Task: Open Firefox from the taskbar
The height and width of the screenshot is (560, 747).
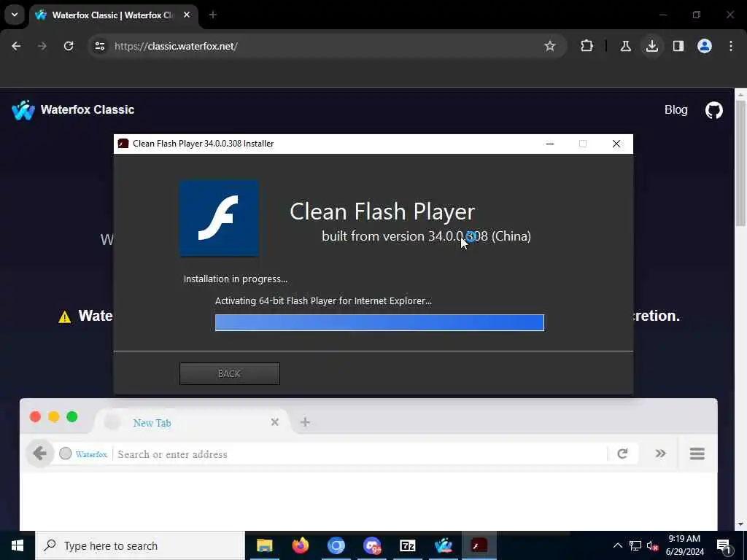Action: 300,545
